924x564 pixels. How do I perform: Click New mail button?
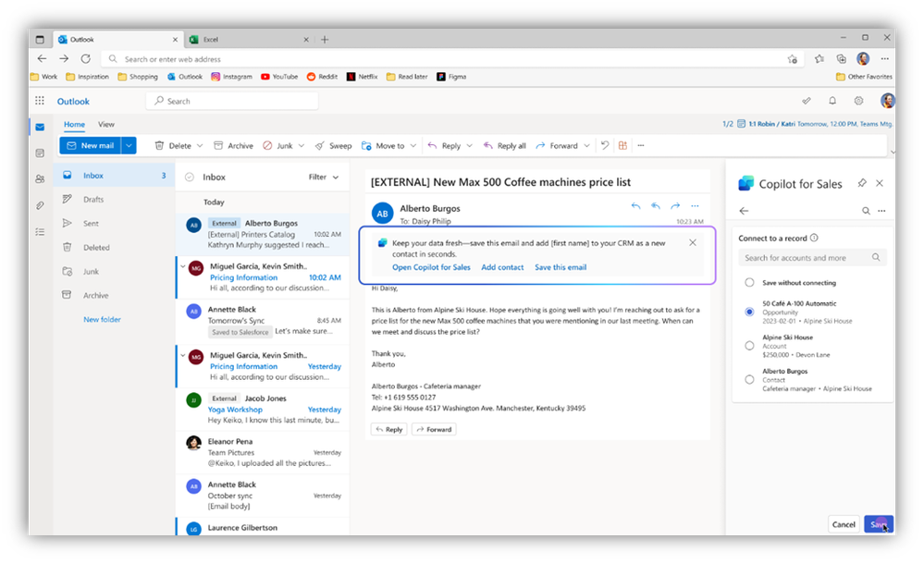pos(90,145)
